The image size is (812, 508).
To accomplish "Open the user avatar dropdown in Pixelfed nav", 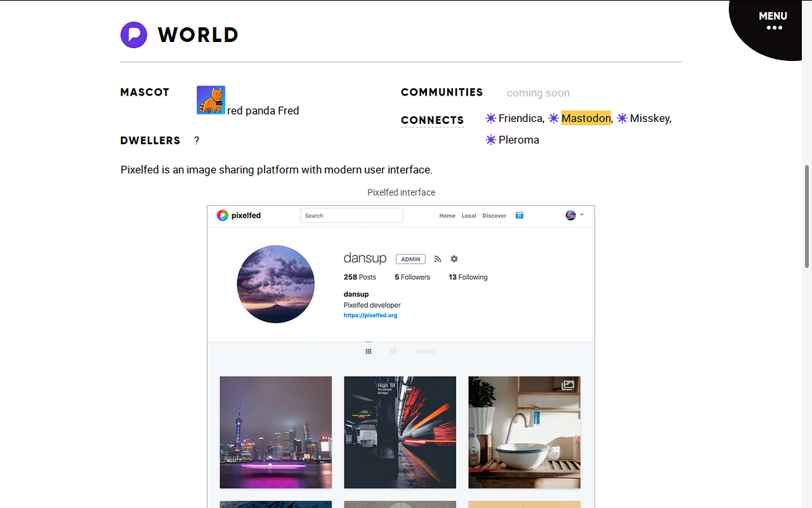I will (574, 215).
